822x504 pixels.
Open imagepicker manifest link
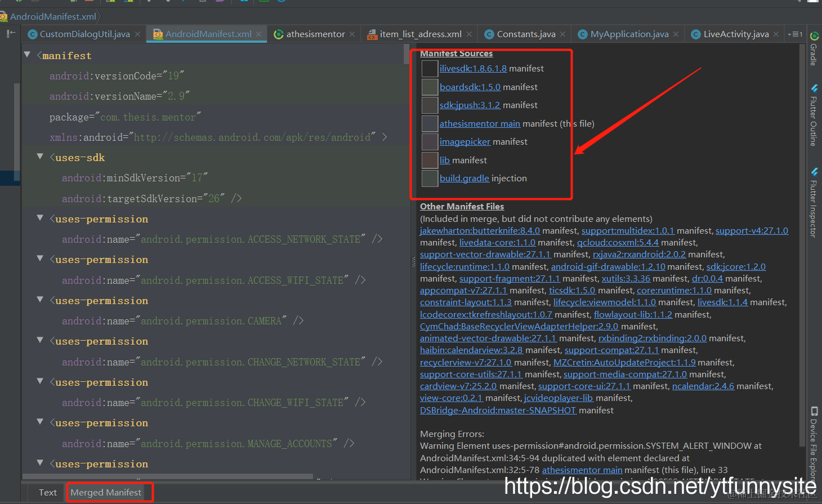pos(465,142)
